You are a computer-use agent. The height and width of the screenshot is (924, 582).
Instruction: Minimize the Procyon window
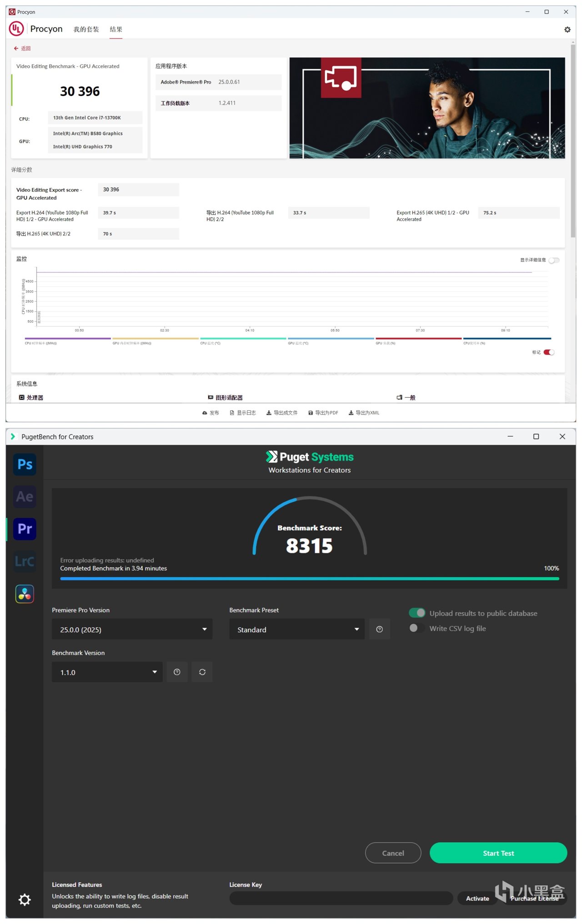[527, 12]
